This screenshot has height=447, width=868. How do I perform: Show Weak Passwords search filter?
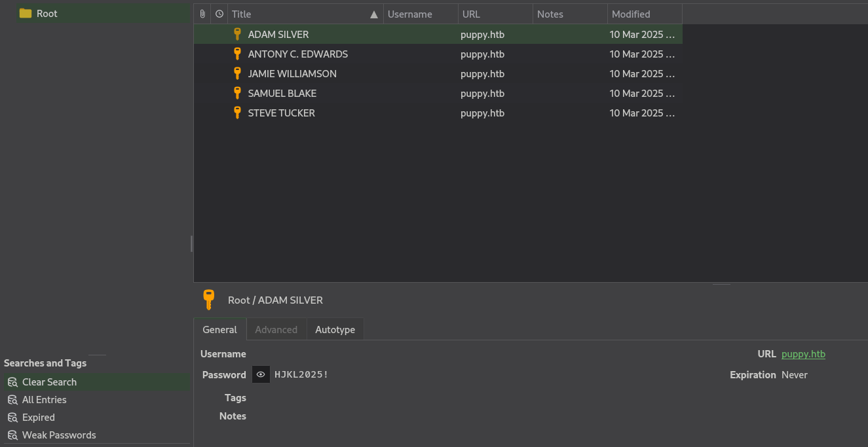(59, 435)
